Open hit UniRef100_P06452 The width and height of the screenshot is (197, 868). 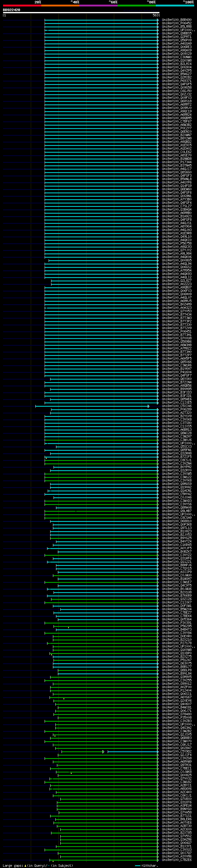click(177, 23)
